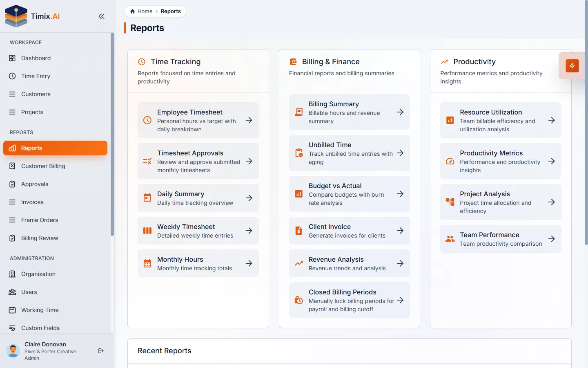
Task: Click the Monthly Hours calendar icon
Action: point(147,263)
